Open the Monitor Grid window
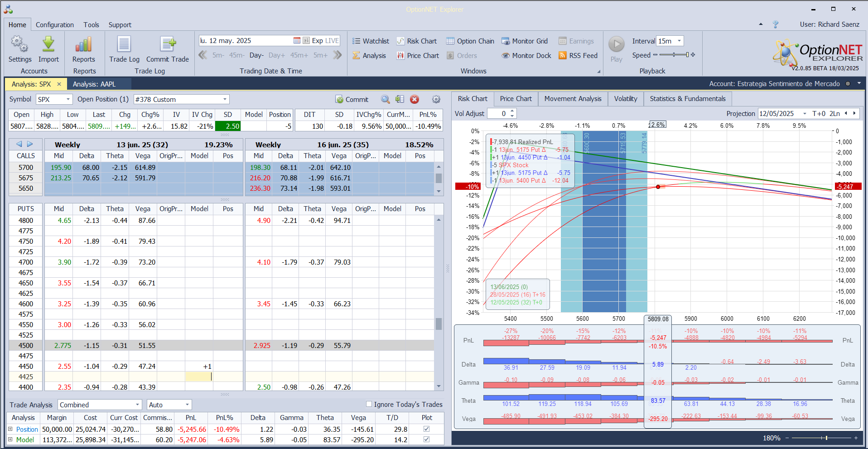The image size is (868, 449). point(525,41)
